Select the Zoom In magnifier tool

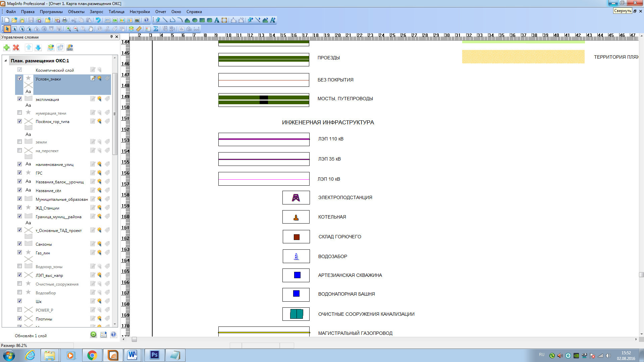coord(68,29)
